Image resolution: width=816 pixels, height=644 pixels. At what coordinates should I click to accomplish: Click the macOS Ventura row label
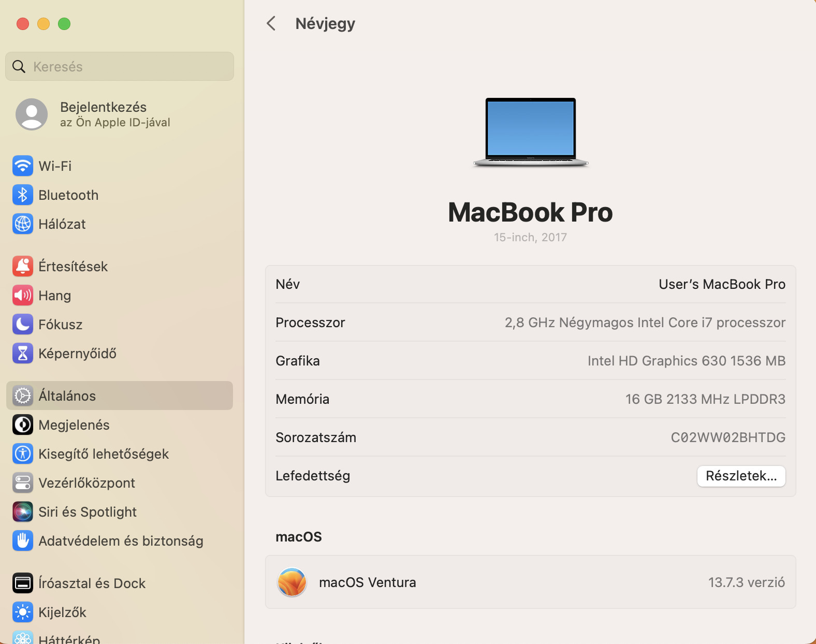368,582
